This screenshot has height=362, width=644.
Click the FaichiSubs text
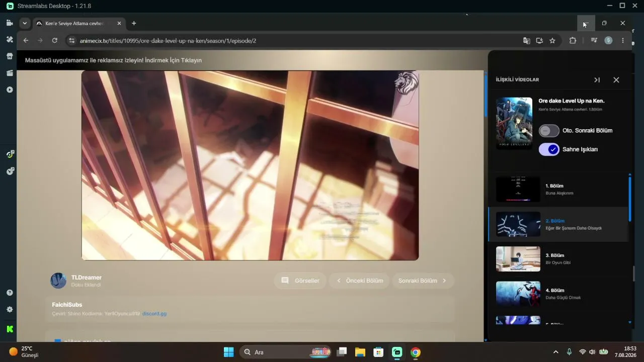pos(67,305)
